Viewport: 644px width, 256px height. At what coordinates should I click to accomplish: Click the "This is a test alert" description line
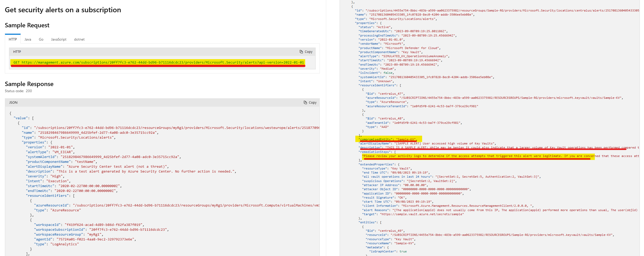coord(131,171)
